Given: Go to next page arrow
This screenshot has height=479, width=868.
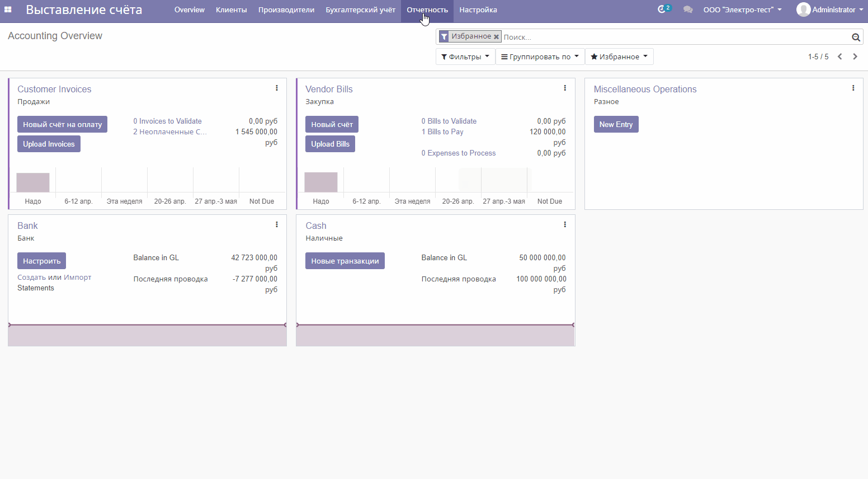Looking at the screenshot, I should 855,57.
